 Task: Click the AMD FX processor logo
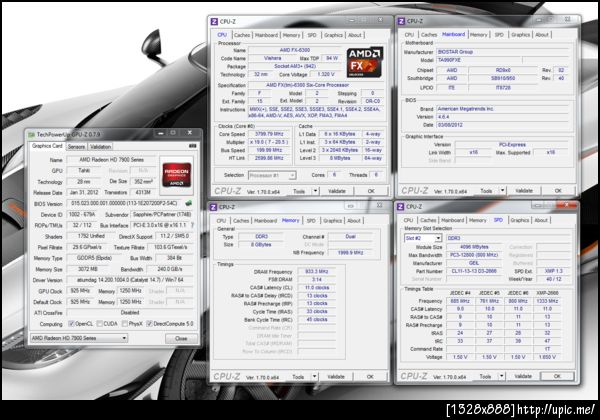[x=365, y=62]
